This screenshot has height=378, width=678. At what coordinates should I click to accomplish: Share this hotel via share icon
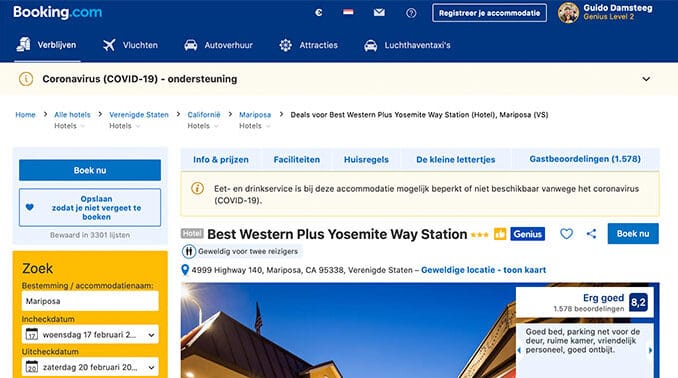click(591, 234)
